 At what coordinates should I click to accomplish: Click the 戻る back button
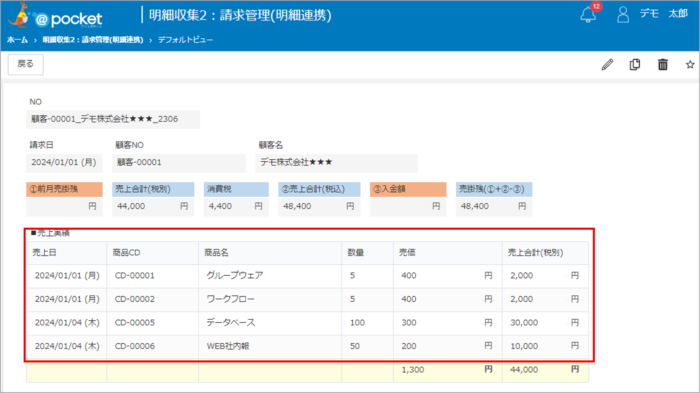pyautogui.click(x=25, y=64)
